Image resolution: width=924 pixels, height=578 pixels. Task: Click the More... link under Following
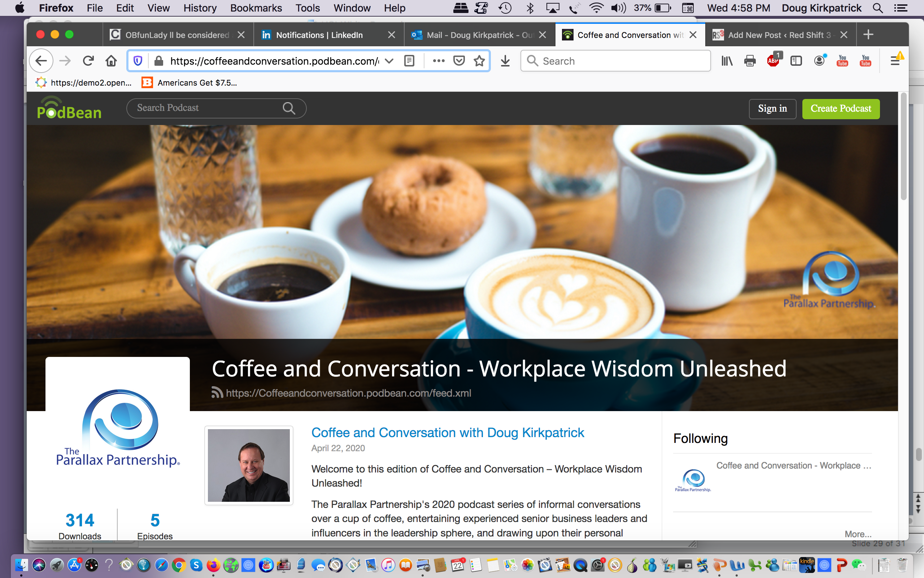point(858,534)
